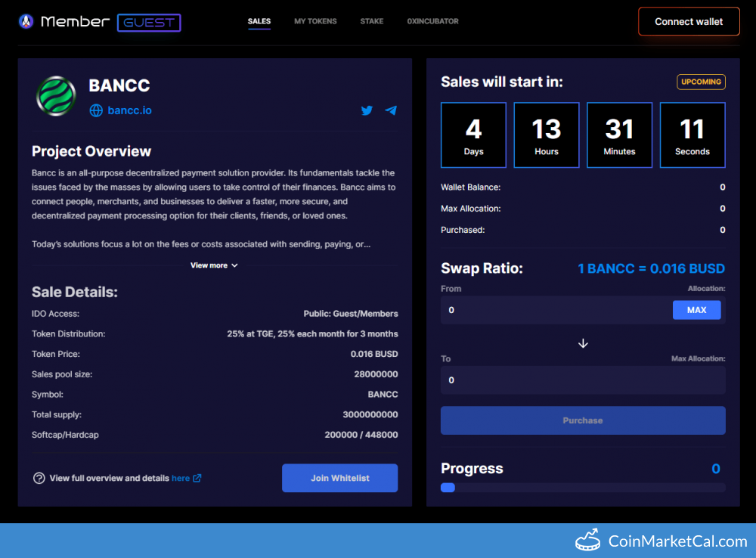Click the external link icon after 'here'
Screen dimensions: 756x558
coord(197,478)
